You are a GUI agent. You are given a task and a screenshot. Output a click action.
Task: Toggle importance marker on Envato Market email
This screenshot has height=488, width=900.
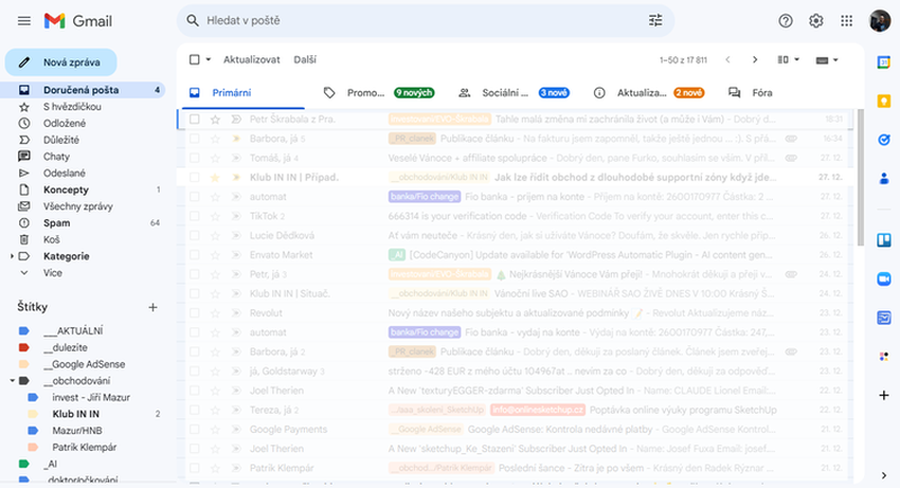(x=235, y=255)
